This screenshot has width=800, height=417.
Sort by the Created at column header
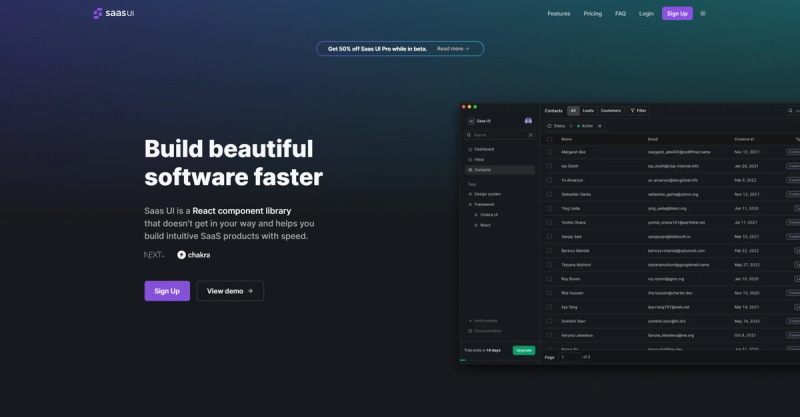744,139
